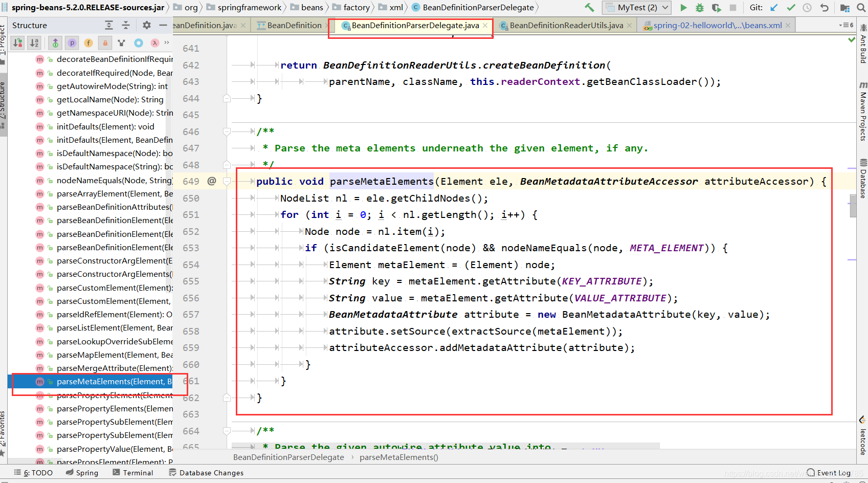
Task: Toggle Show Anonymous Classes (blue circle)
Action: 139,43
